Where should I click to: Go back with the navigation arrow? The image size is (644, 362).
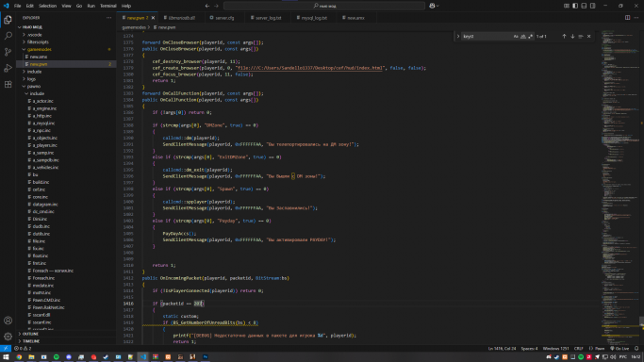[x=207, y=6]
